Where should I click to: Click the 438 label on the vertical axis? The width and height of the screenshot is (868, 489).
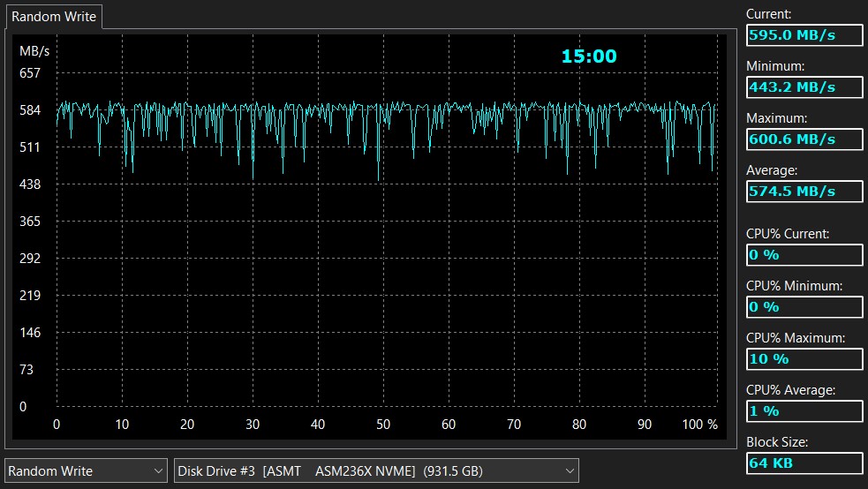tap(30, 184)
